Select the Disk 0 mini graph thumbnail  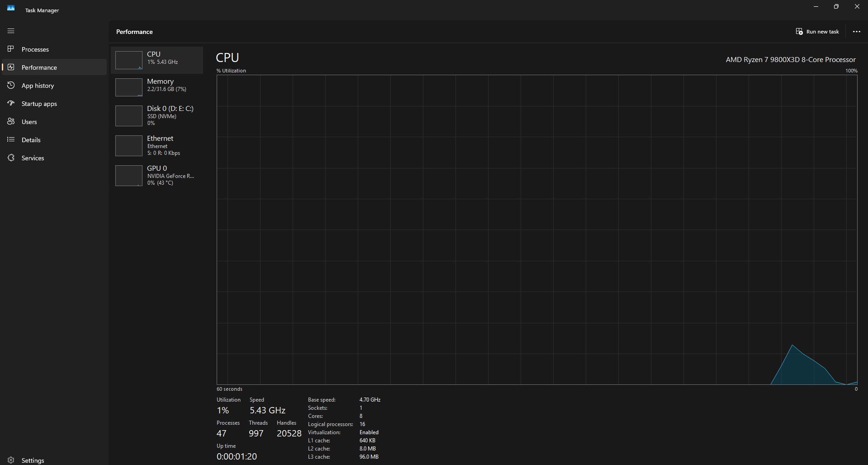click(129, 116)
